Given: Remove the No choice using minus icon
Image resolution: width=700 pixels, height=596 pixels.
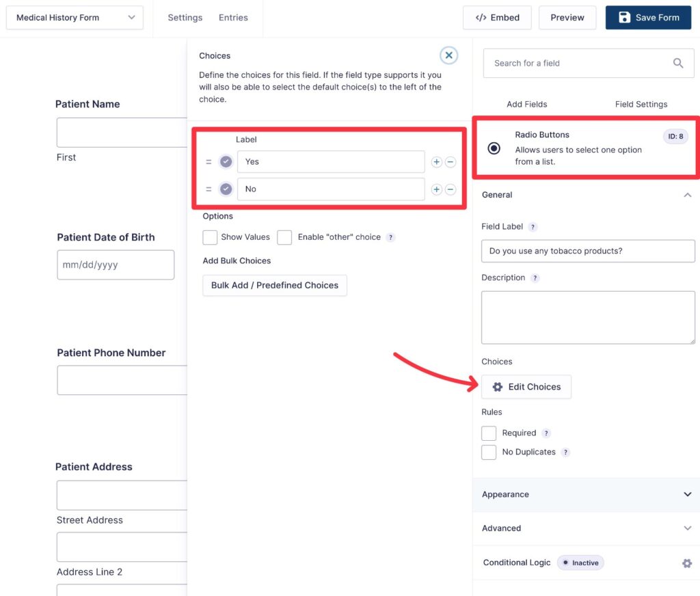Looking at the screenshot, I should pos(450,189).
